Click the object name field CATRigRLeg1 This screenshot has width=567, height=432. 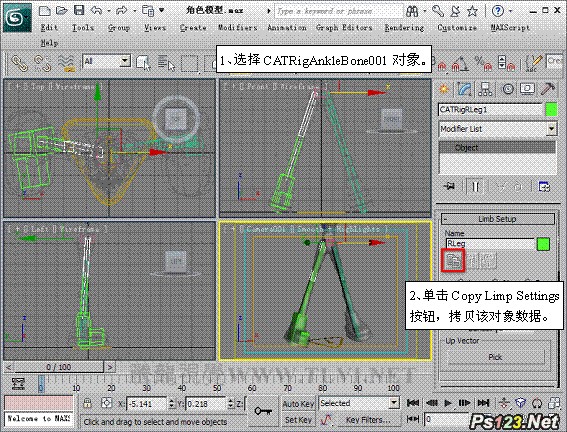490,110
